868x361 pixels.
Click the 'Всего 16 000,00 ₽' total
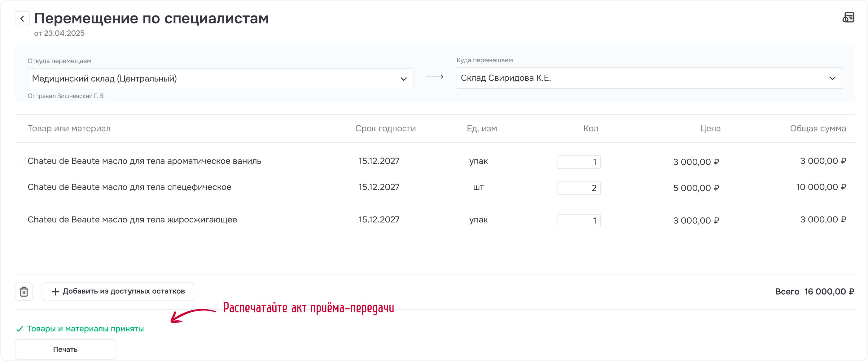point(814,292)
